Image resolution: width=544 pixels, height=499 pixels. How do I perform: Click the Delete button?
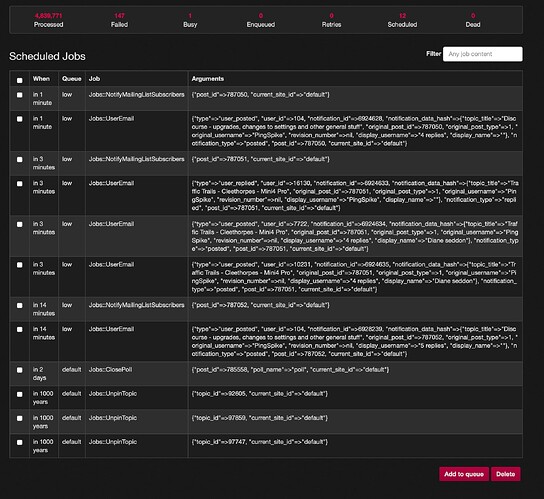tap(505, 474)
